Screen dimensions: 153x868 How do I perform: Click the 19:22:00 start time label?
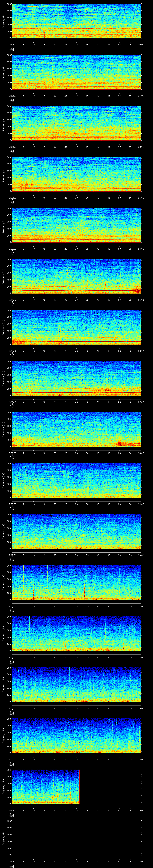12,198
